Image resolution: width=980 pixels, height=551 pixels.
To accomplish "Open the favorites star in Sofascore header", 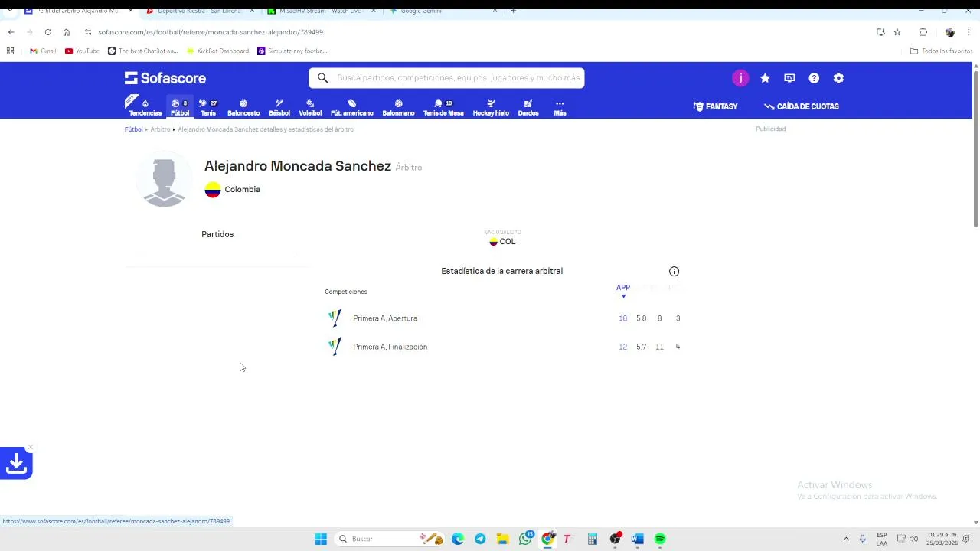I will (x=765, y=78).
